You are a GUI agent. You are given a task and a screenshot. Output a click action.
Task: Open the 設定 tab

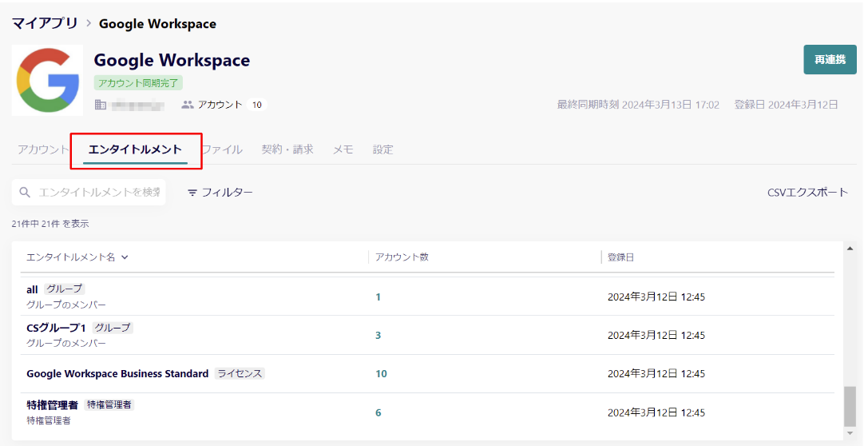383,149
